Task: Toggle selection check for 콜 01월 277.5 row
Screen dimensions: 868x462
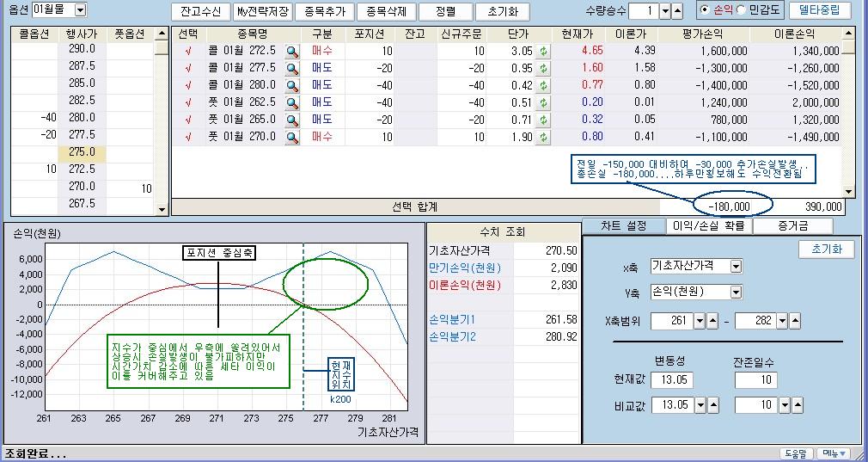Action: coord(187,68)
